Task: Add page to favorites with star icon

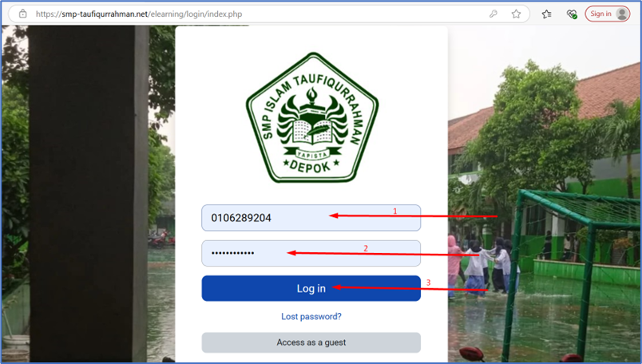Action: point(517,14)
